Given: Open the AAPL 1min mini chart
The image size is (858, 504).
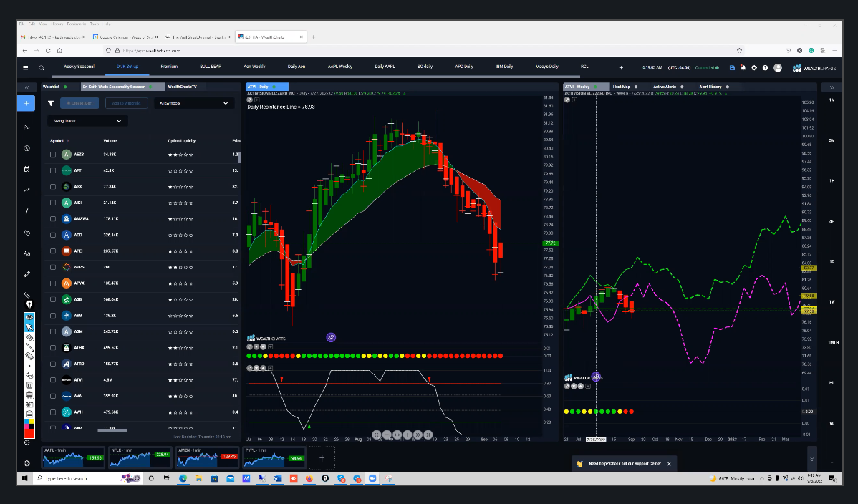Looking at the screenshot, I should click(x=73, y=457).
